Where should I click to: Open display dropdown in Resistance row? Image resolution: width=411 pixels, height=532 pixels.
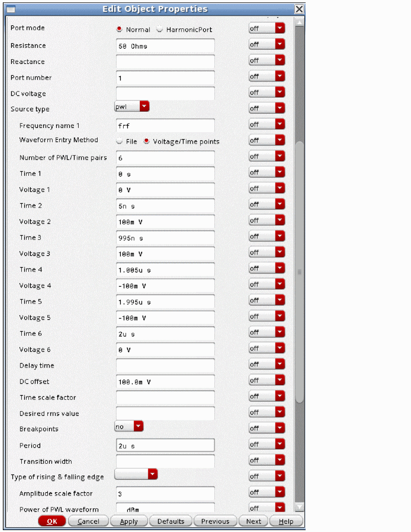pyautogui.click(x=267, y=44)
